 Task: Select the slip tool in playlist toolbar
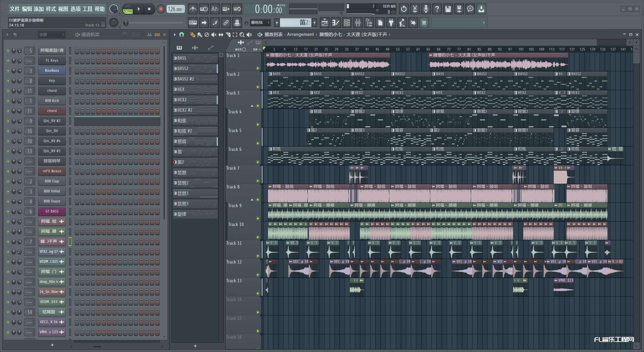point(221,35)
